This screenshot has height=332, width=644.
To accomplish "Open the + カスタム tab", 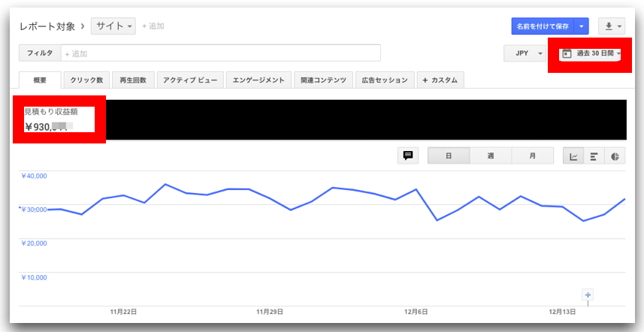I will coord(440,80).
